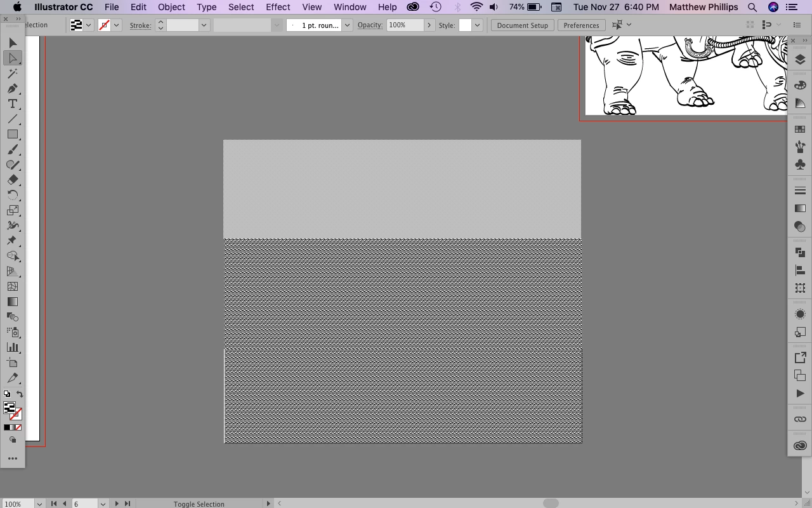Choose the Rectangle tool
Image resolution: width=812 pixels, height=508 pixels.
pos(12,134)
